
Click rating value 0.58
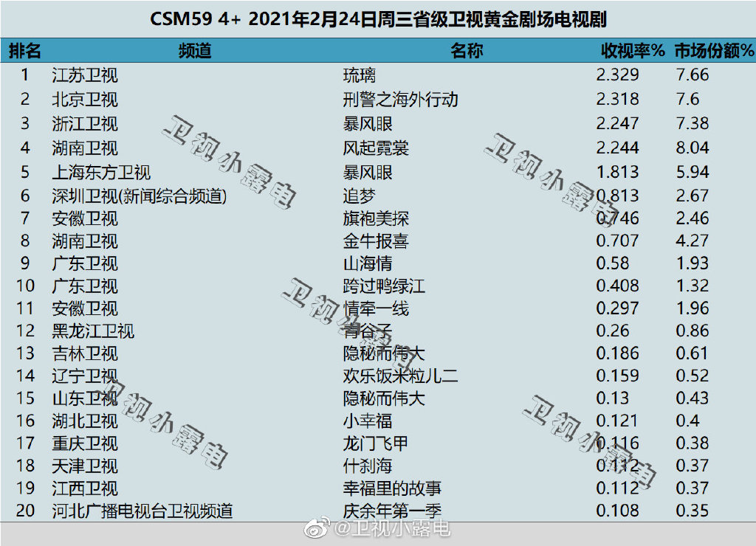click(612, 263)
